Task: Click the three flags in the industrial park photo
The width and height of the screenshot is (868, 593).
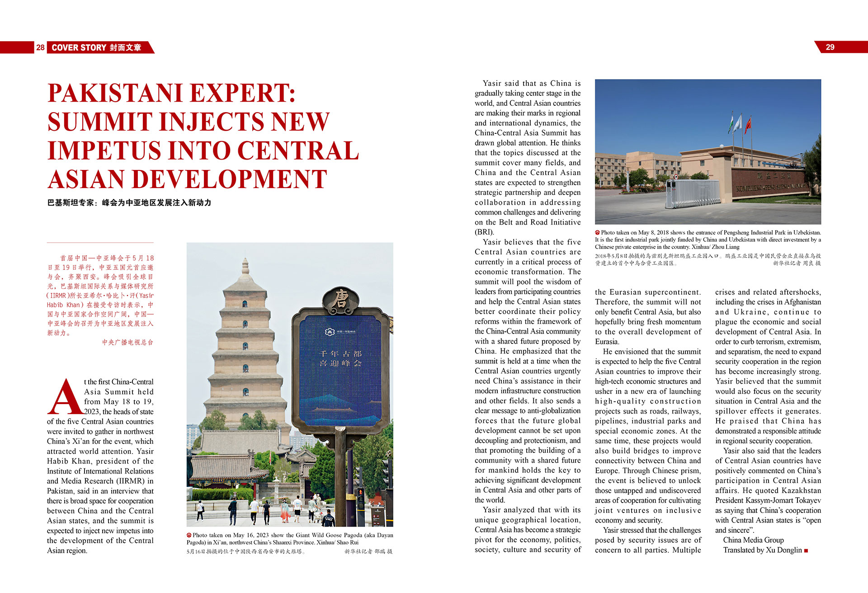Action: [739, 124]
